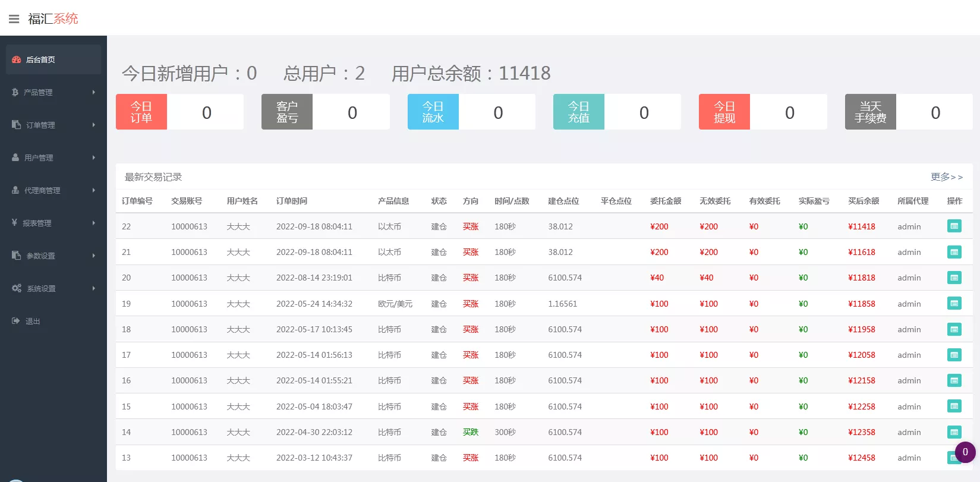Click the 福汇系统 logo title
The width and height of the screenshot is (980, 482).
click(x=53, y=19)
